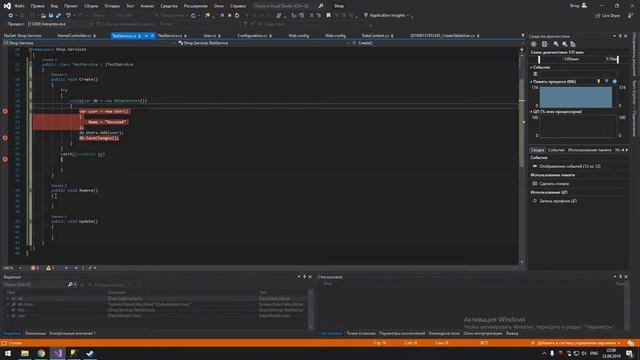Toggle auto-hide pin on the Watch panel
640x360 pixels.
click(x=304, y=277)
